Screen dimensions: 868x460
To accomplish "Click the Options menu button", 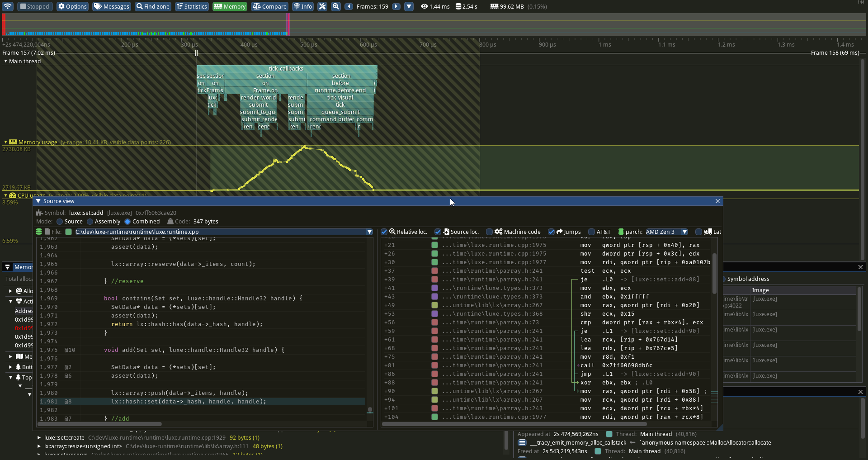I will point(72,6).
